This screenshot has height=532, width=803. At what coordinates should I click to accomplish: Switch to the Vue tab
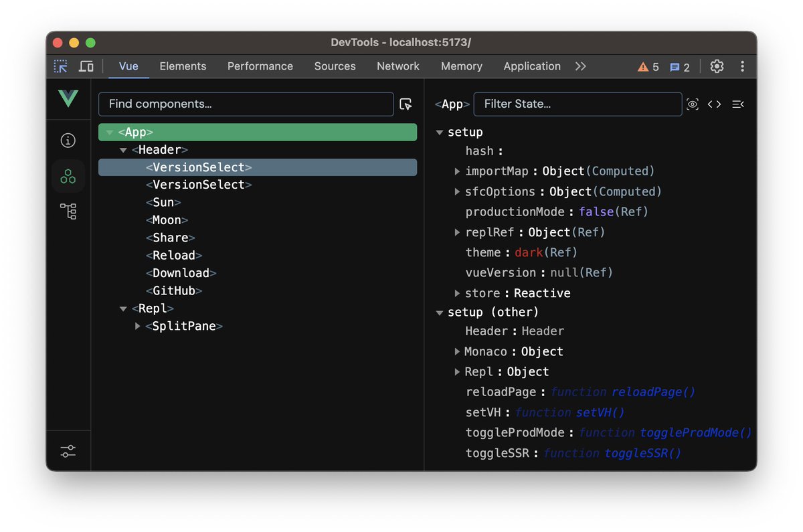tap(128, 66)
